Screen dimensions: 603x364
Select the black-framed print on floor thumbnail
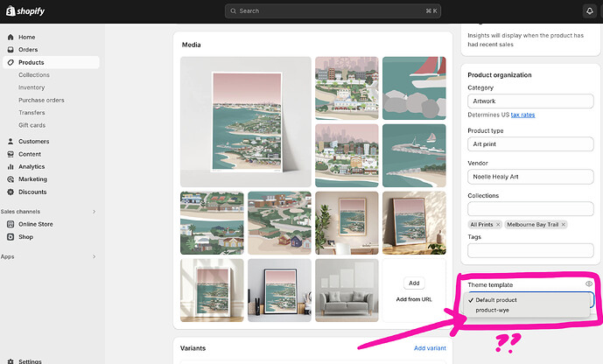point(279,290)
